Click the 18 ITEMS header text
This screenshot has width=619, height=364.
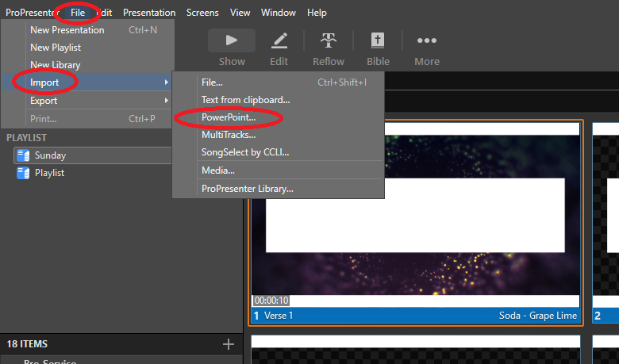click(x=27, y=344)
